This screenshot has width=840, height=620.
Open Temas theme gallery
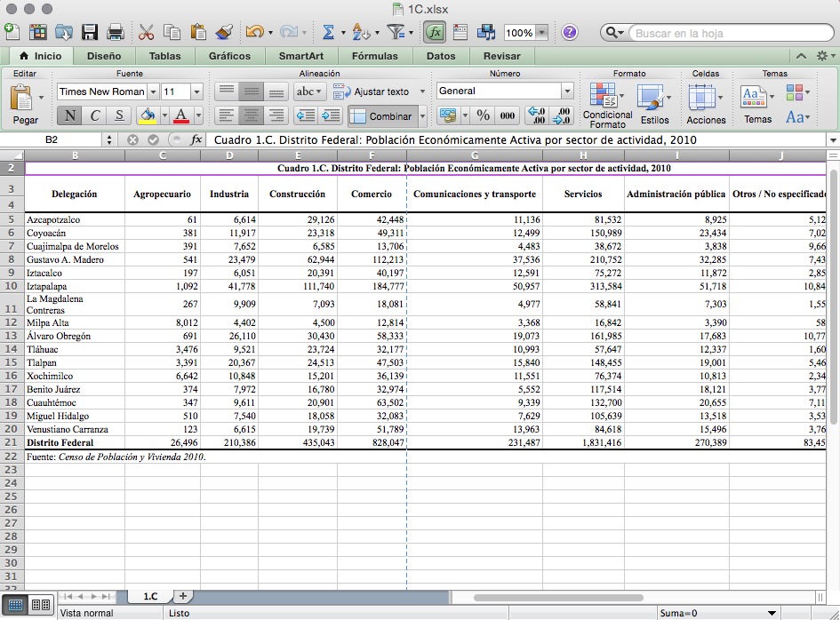[757, 105]
